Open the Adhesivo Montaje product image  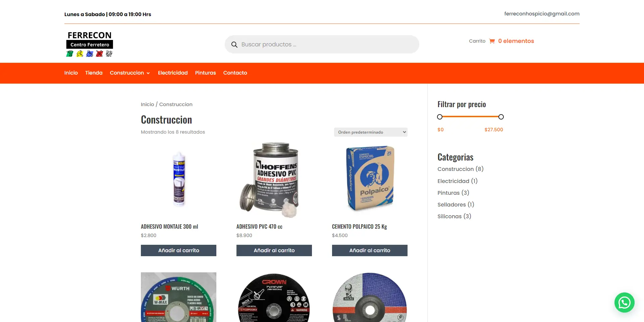(178, 180)
